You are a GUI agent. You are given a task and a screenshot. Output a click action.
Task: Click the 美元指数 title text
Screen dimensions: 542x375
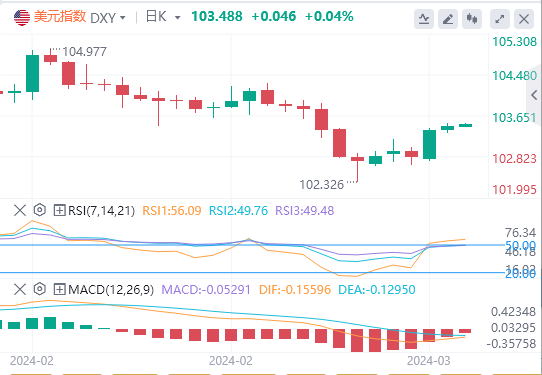(60, 17)
